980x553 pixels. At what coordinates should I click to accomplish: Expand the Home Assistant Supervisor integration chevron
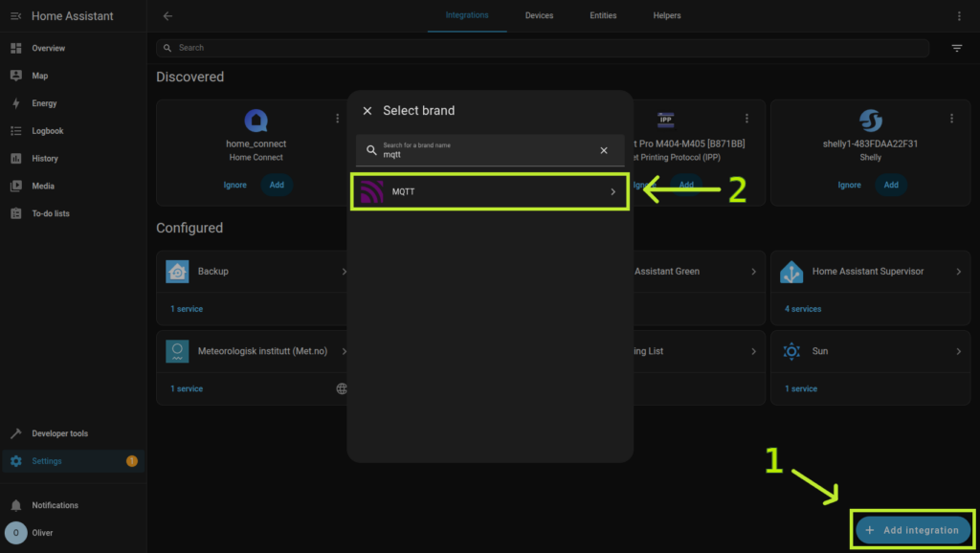pyautogui.click(x=958, y=272)
